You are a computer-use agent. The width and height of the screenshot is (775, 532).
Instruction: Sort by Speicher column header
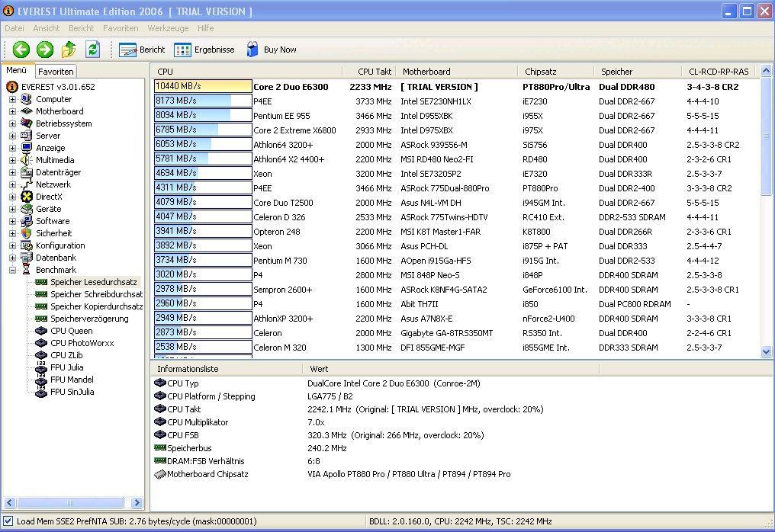pos(638,72)
